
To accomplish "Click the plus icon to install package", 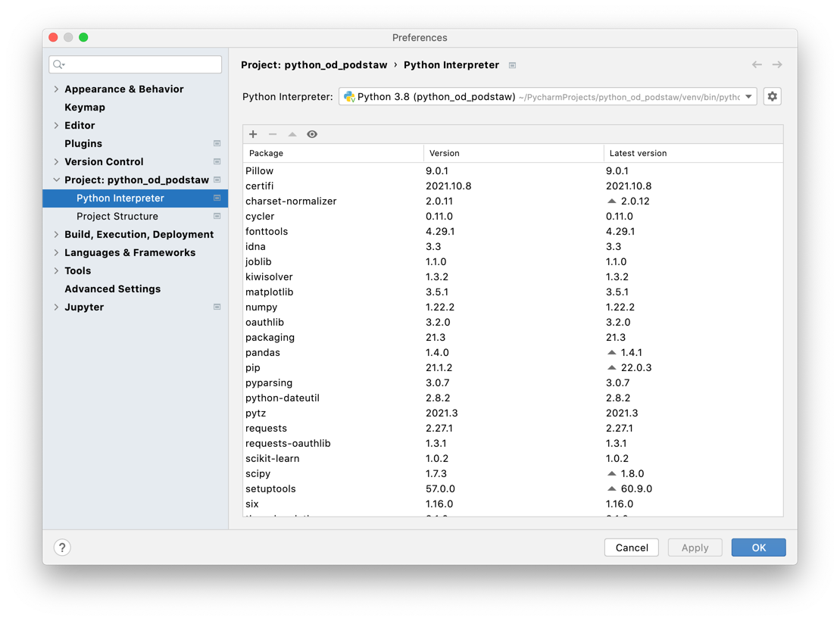I will pyautogui.click(x=253, y=134).
